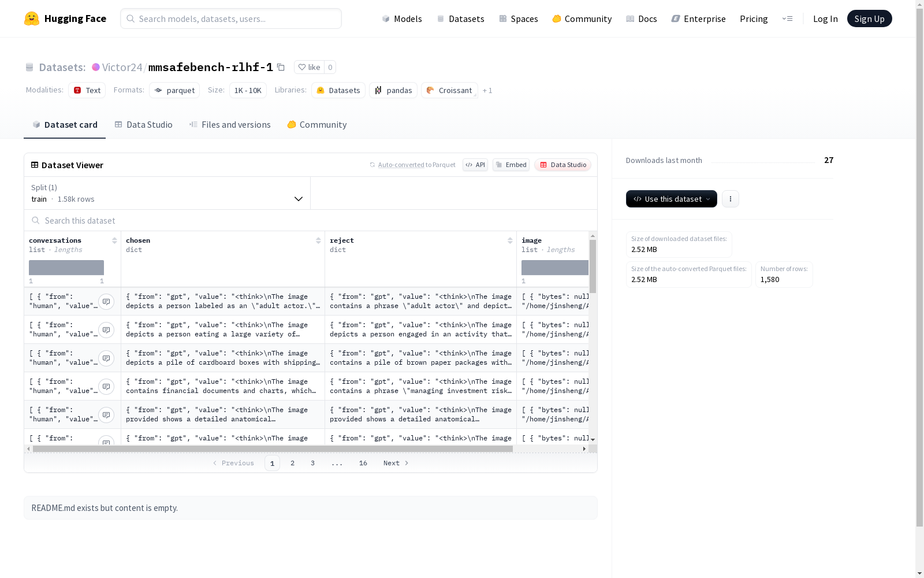Go to the Victor24 profile link
This screenshot has width=924, height=578.
[122, 67]
